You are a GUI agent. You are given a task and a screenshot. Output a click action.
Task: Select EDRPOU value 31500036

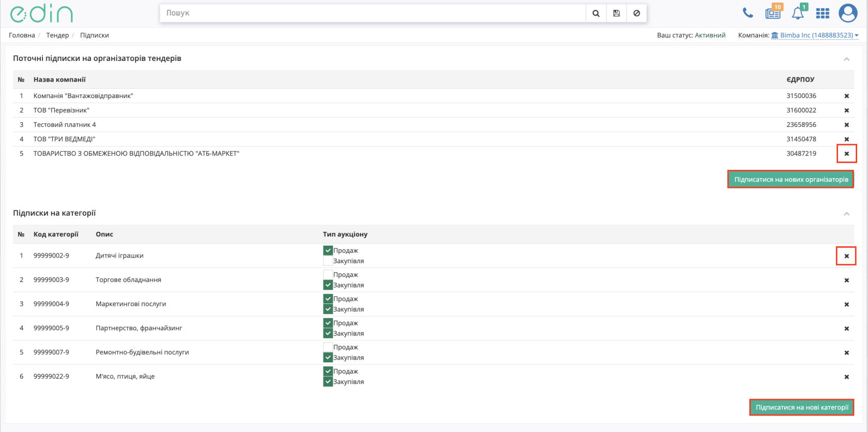[801, 96]
